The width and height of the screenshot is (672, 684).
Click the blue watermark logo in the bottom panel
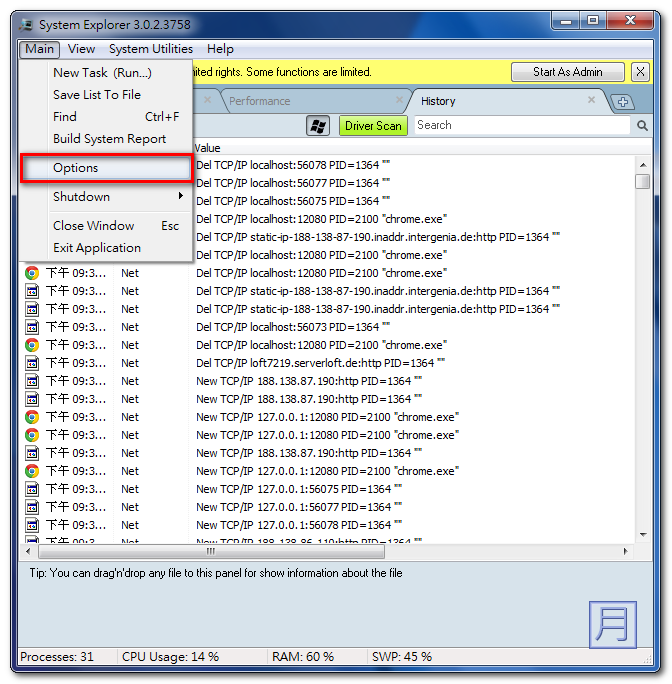pyautogui.click(x=613, y=624)
